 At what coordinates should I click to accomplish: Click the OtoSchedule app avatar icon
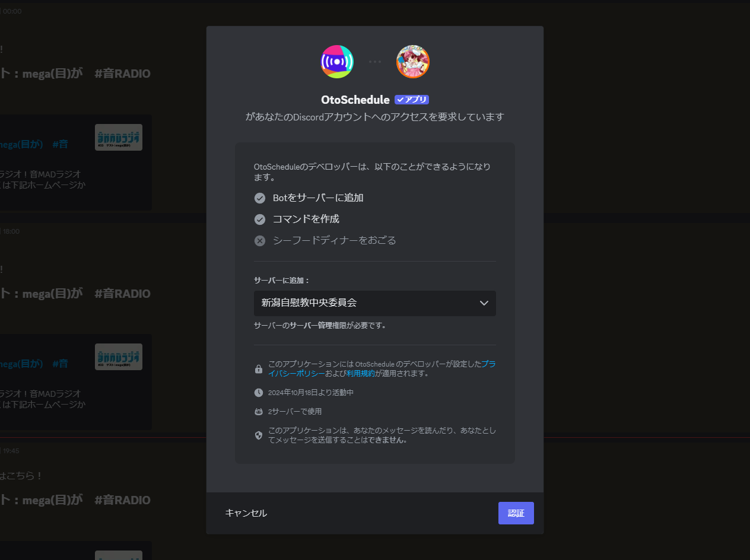(337, 62)
